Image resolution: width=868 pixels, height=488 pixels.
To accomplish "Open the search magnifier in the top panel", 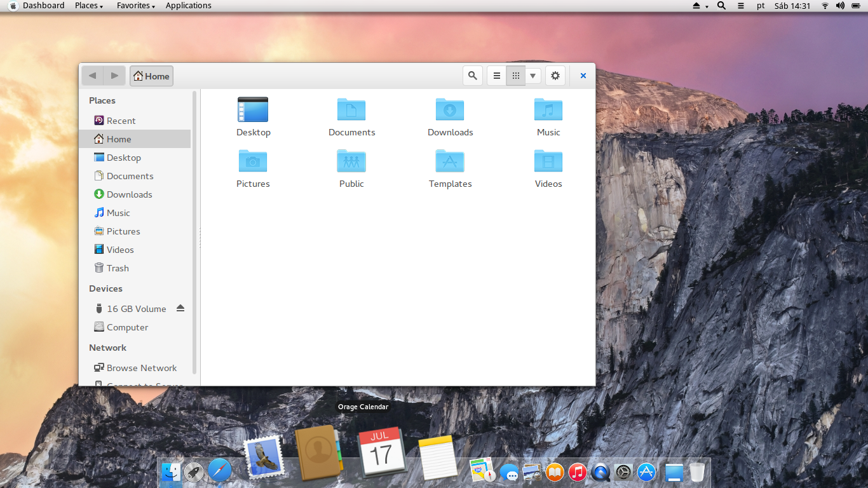I will [x=721, y=6].
